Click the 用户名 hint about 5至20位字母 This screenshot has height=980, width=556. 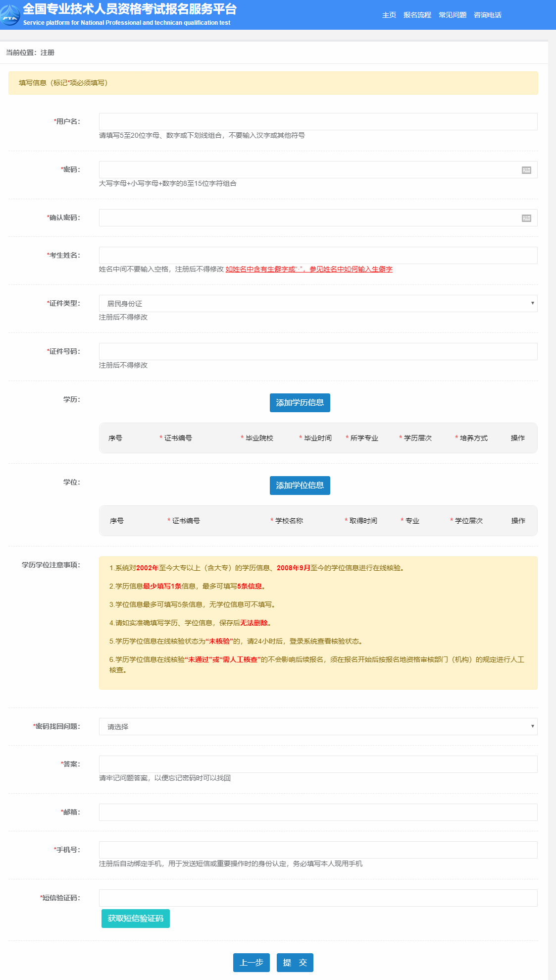tap(202, 135)
